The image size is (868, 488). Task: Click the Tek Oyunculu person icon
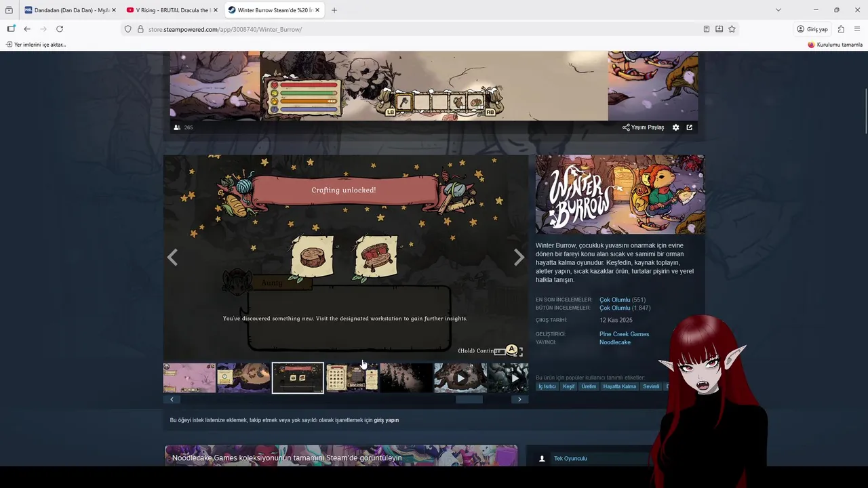click(542, 459)
